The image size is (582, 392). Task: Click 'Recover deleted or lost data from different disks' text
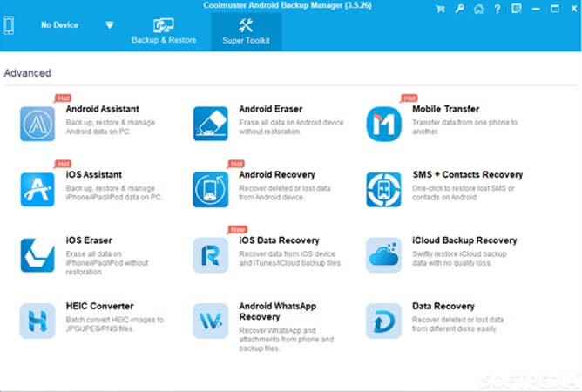(457, 324)
